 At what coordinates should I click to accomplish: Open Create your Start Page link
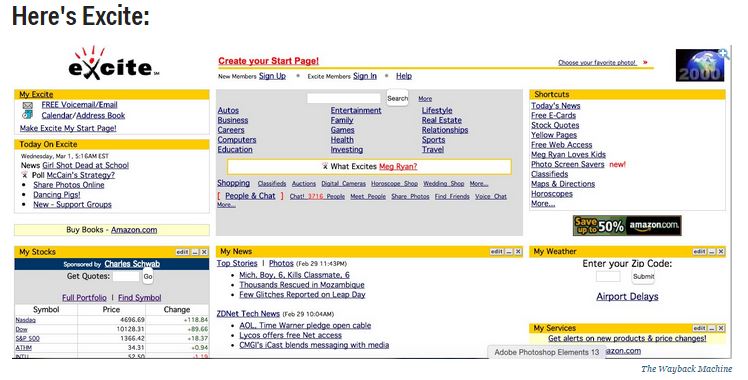coord(269,61)
